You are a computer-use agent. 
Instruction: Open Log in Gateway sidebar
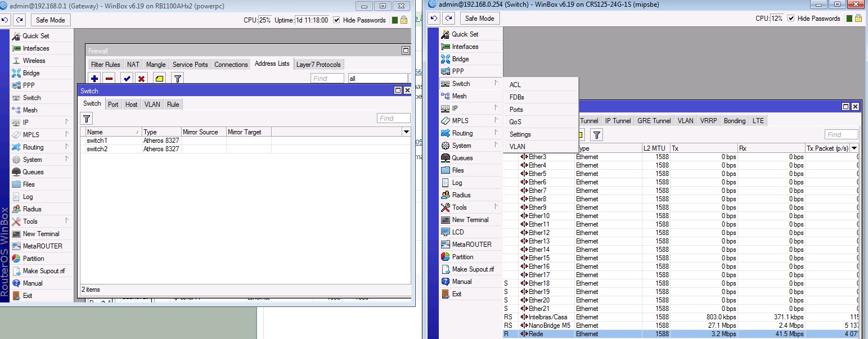(x=28, y=197)
